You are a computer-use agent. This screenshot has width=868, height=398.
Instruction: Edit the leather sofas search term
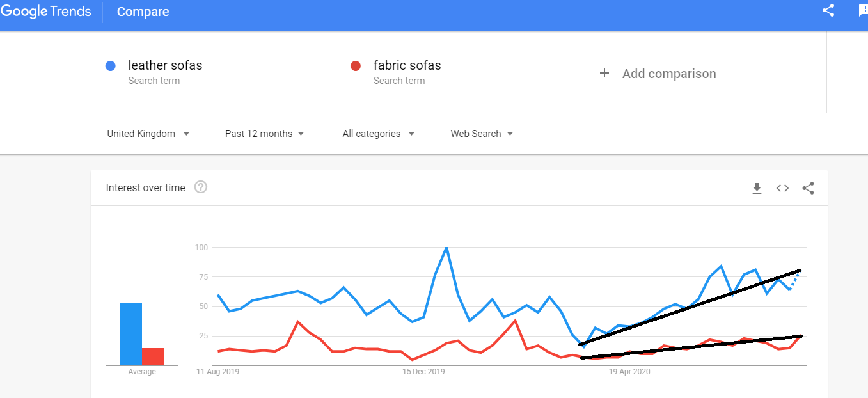165,65
